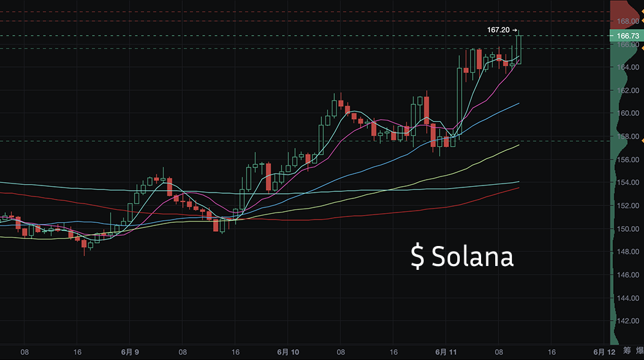Viewport: 644px width, 360px height.
Task: Select the 150.00 price level label
Action: [x=626, y=229]
